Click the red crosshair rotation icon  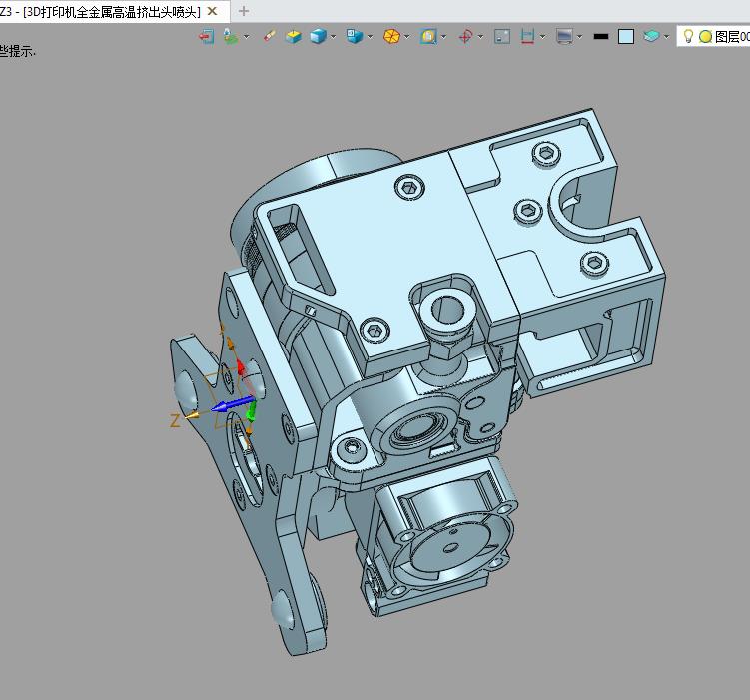[465, 36]
